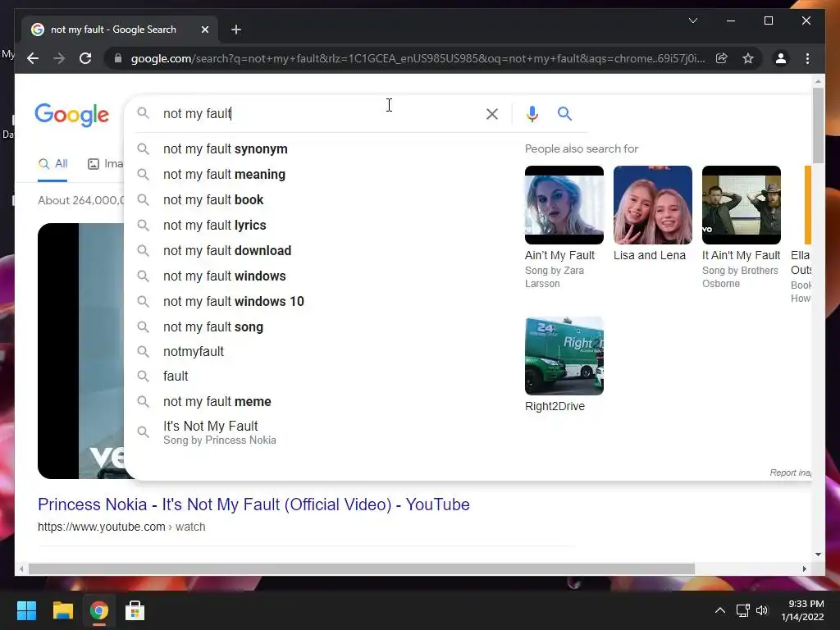Click the 'Right2Drive' label text
This screenshot has height=630, width=840.
tap(555, 407)
